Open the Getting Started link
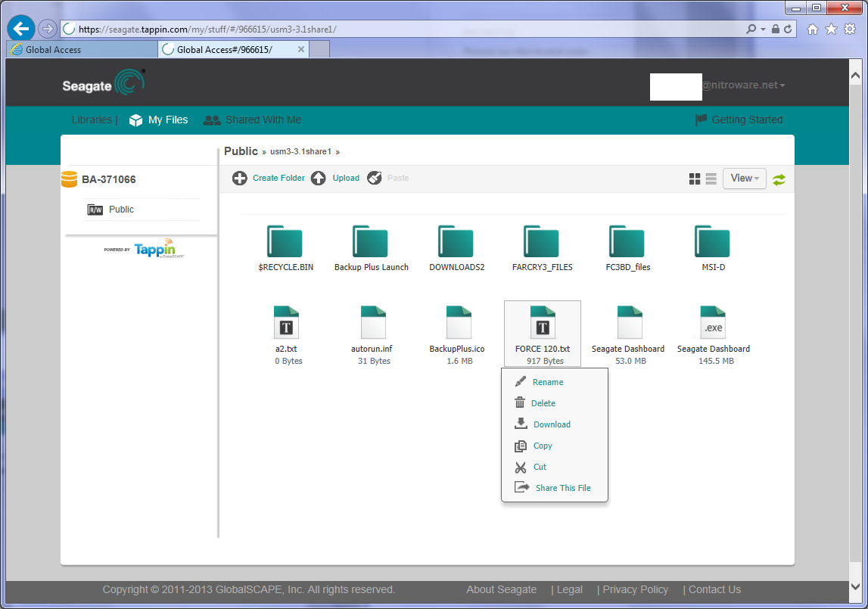Image resolution: width=868 pixels, height=609 pixels. (x=739, y=120)
